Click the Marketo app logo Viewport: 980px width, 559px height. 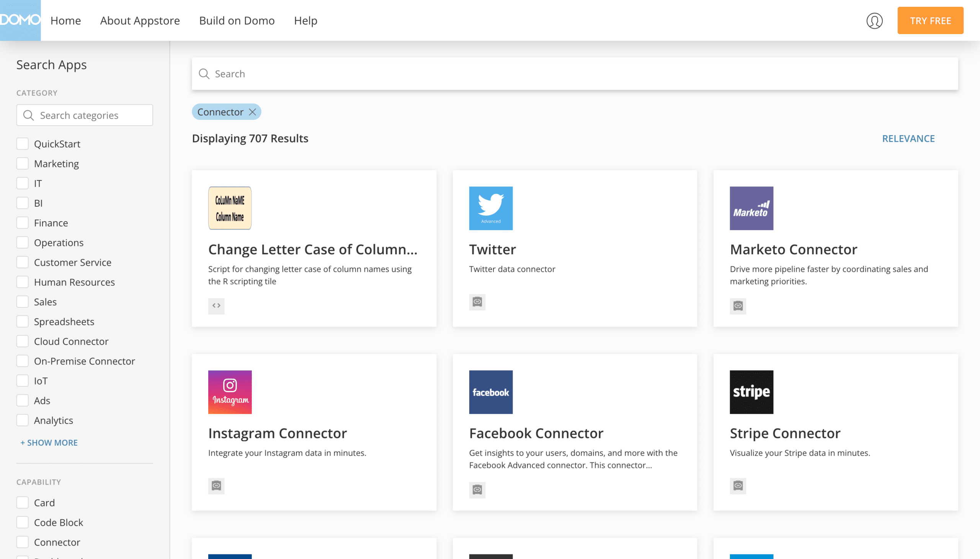[751, 208]
